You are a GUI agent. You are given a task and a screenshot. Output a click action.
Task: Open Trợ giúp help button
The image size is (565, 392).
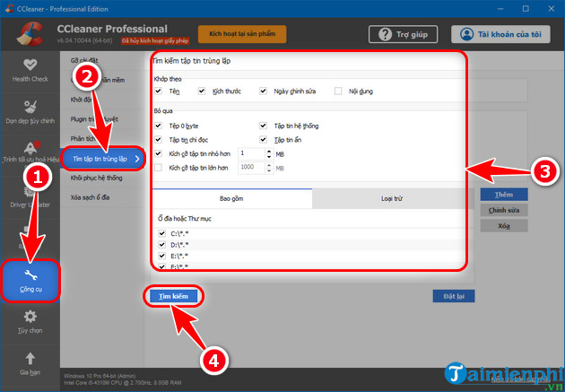[x=403, y=34]
